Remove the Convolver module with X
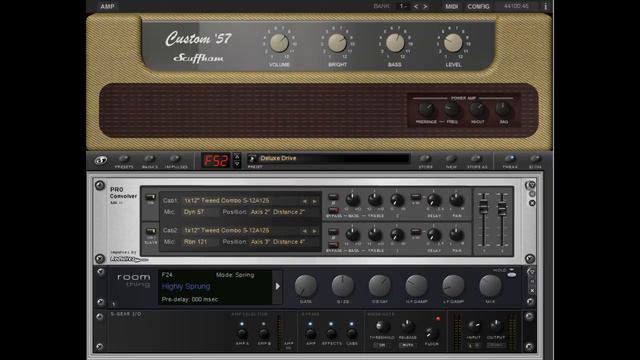The height and width of the screenshot is (360, 640). (532, 203)
